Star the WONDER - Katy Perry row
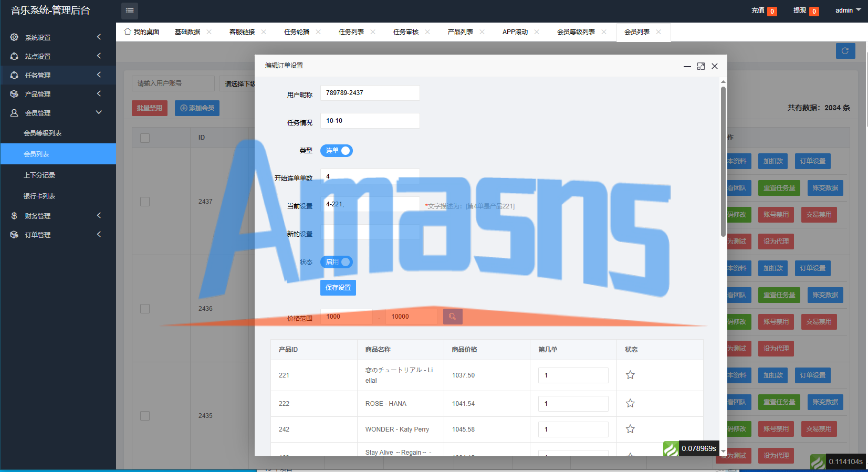The width and height of the screenshot is (868, 472). pos(630,429)
